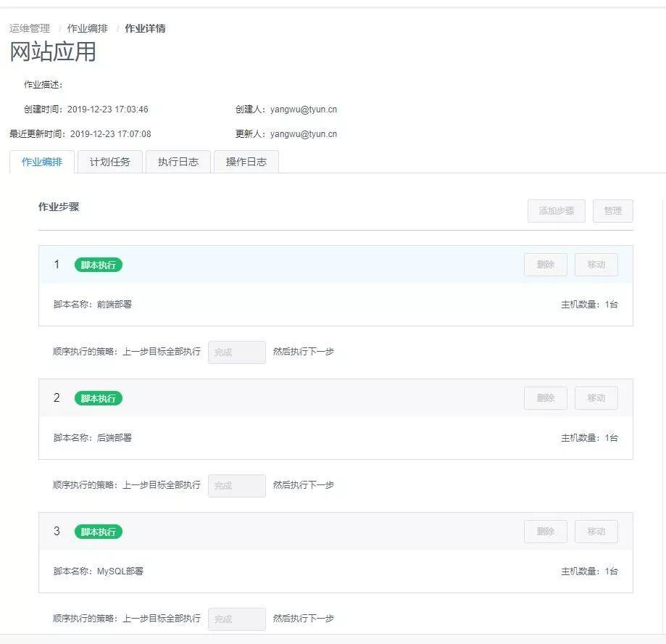Image resolution: width=666 pixels, height=644 pixels.
Task: Click the 管理 button
Action: click(x=612, y=211)
